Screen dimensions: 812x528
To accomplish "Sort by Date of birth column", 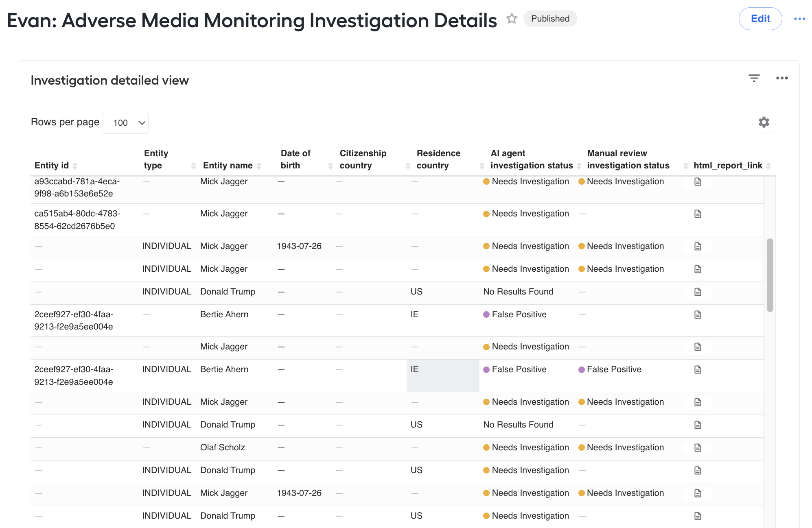I will click(x=330, y=166).
